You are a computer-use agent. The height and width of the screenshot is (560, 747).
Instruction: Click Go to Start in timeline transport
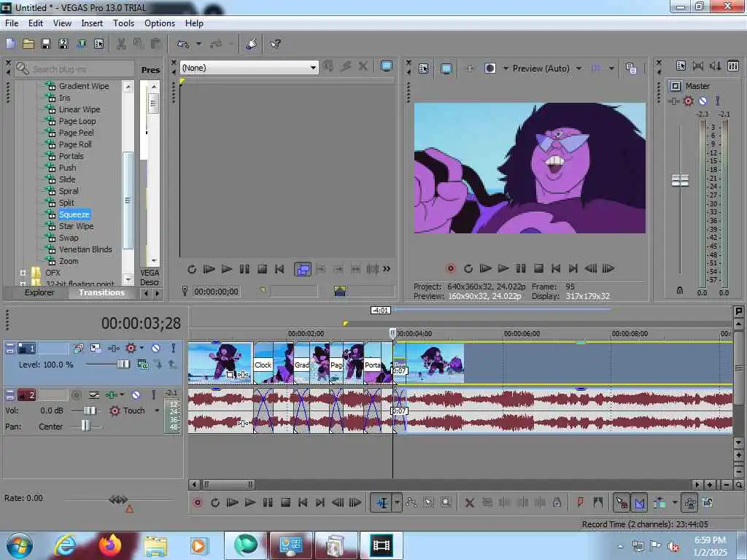tap(303, 502)
